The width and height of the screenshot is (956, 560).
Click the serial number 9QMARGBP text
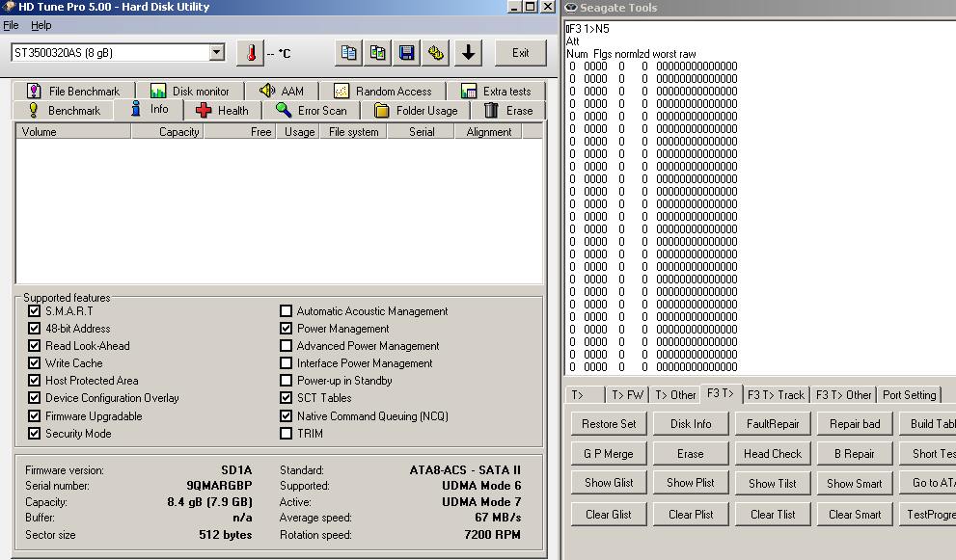pos(220,486)
